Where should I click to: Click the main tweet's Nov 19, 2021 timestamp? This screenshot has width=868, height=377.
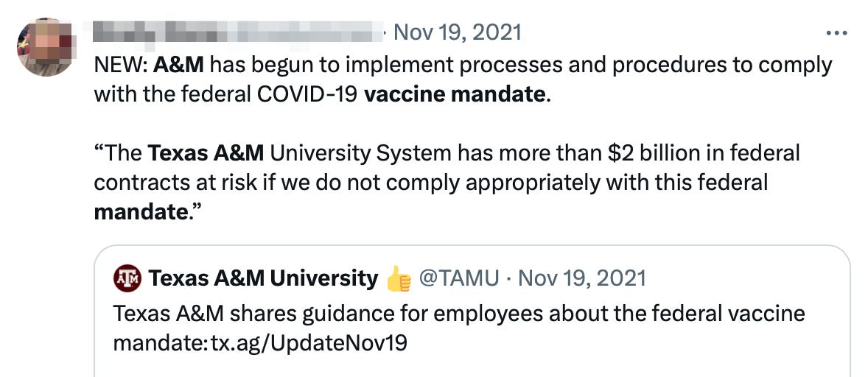pyautogui.click(x=457, y=32)
